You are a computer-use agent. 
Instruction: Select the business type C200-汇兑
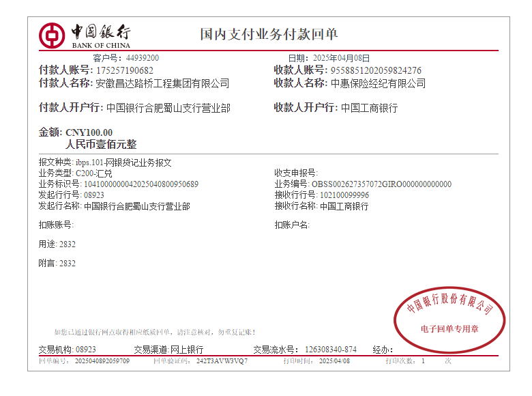pyautogui.click(x=94, y=173)
